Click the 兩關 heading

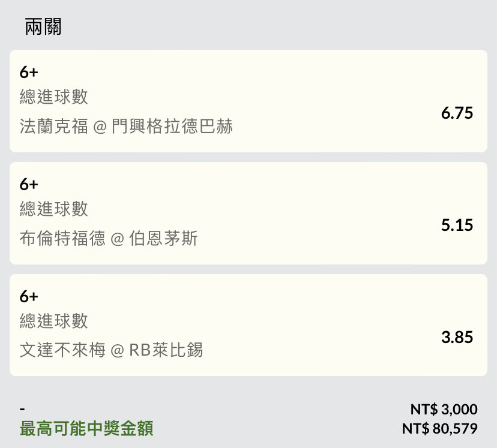click(43, 26)
